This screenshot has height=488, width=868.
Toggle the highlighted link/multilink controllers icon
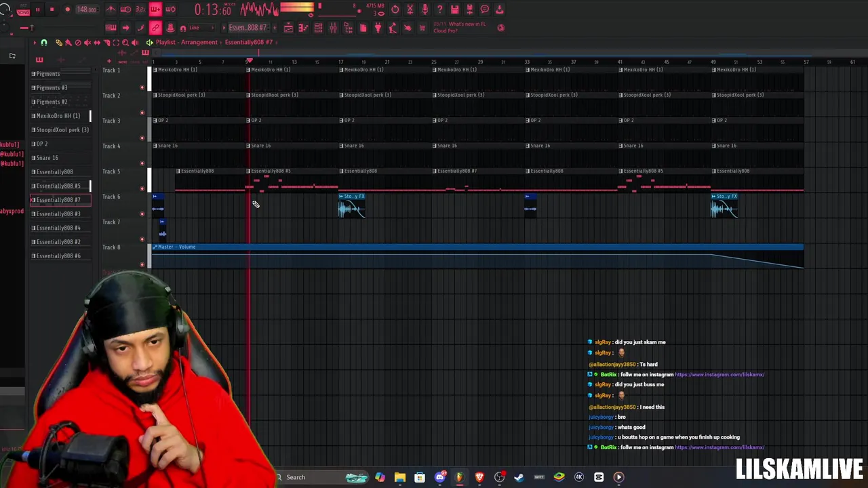coord(155,28)
